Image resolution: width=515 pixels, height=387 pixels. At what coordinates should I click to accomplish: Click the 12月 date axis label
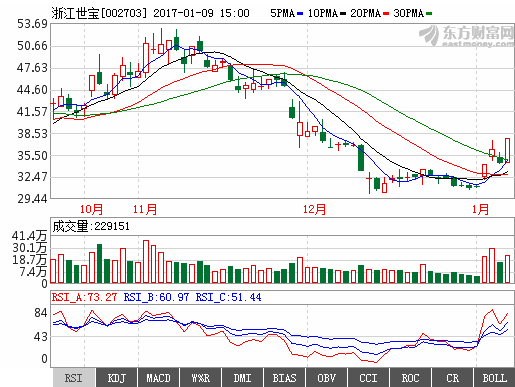click(x=314, y=209)
